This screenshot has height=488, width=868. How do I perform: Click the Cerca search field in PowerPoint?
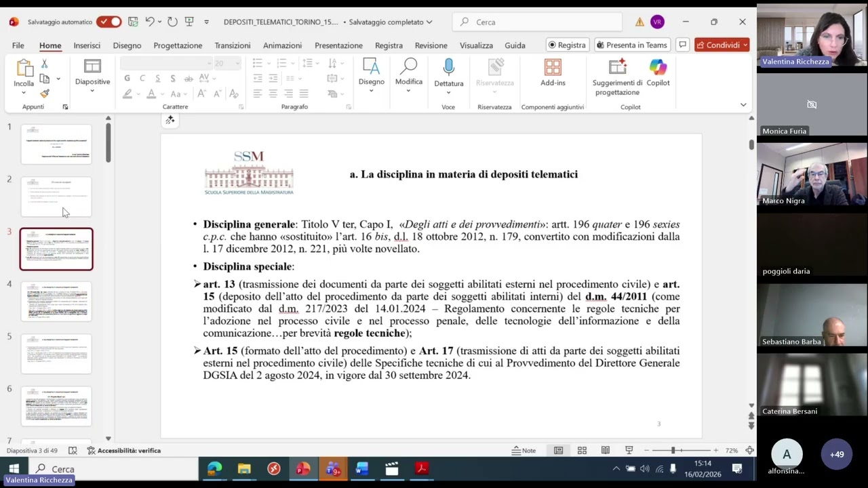(x=537, y=22)
